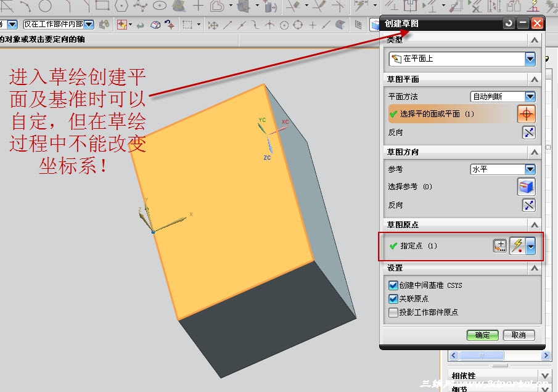Select the Polygon sketch tool

click(121, 6)
